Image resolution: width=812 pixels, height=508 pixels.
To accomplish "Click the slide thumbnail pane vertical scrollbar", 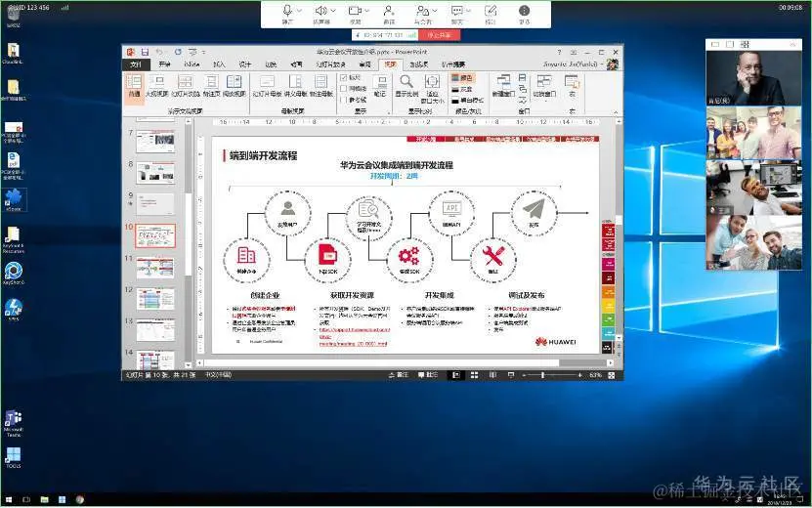I will point(189,241).
